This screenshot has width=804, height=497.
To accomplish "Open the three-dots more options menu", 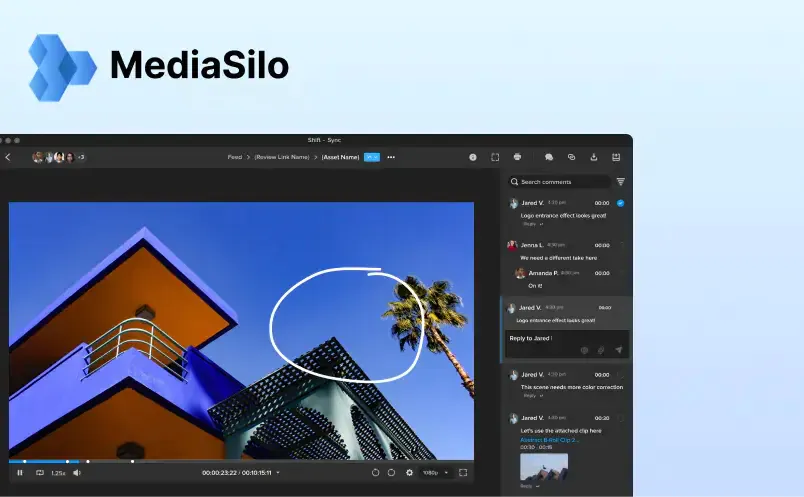I will tap(391, 157).
